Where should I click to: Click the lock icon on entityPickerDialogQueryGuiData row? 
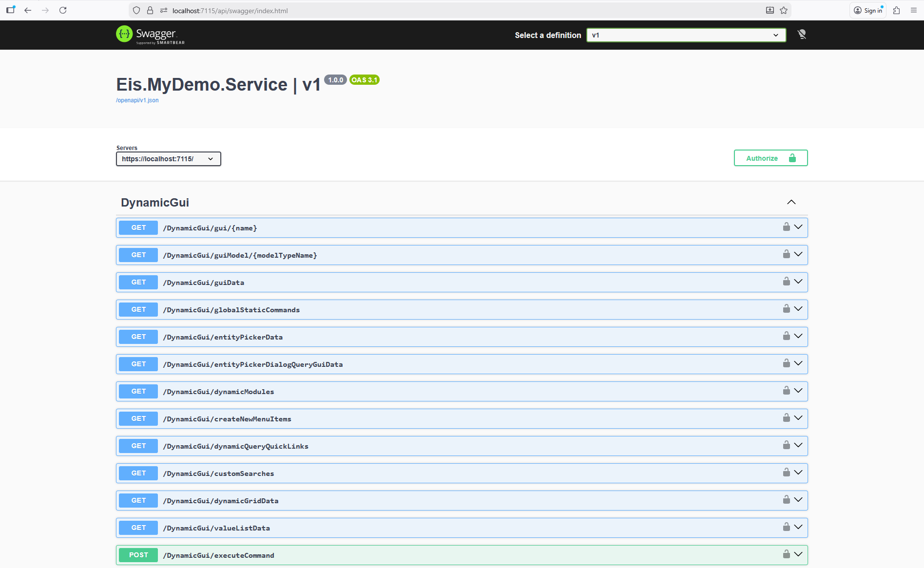(786, 363)
